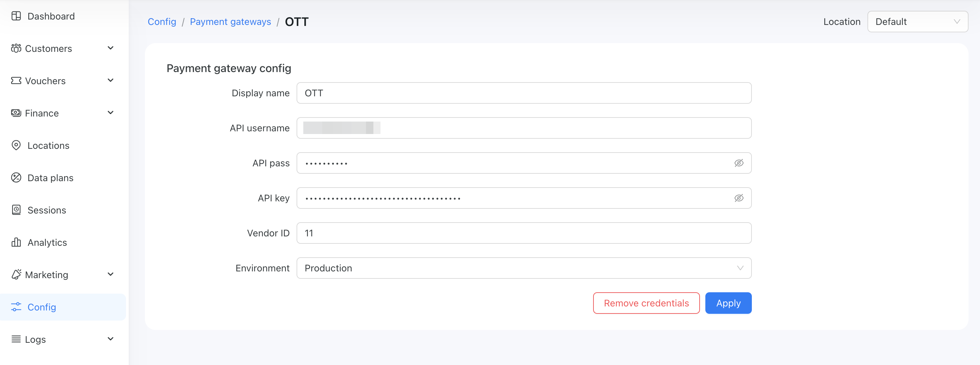Click the Config sliders icon

16,307
